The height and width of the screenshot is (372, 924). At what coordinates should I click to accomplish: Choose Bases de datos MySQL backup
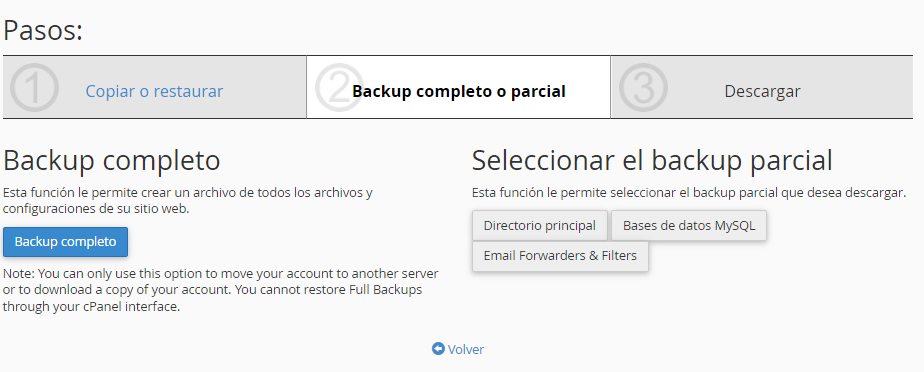[689, 226]
